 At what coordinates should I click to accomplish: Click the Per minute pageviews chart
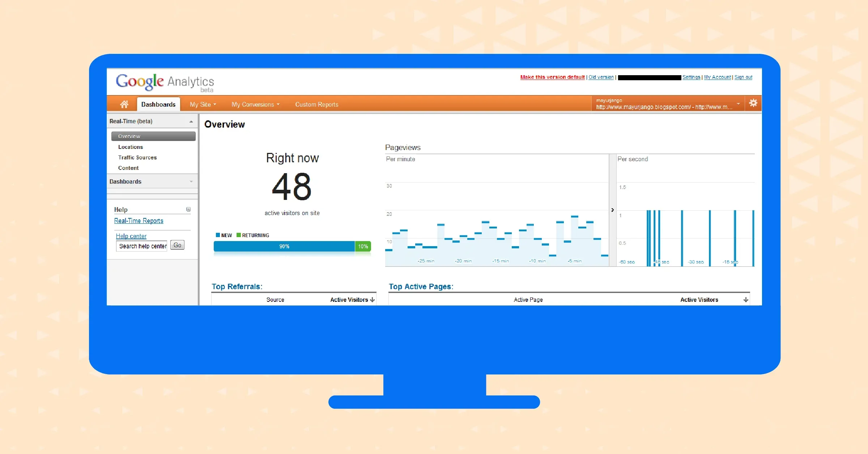tap(497, 210)
